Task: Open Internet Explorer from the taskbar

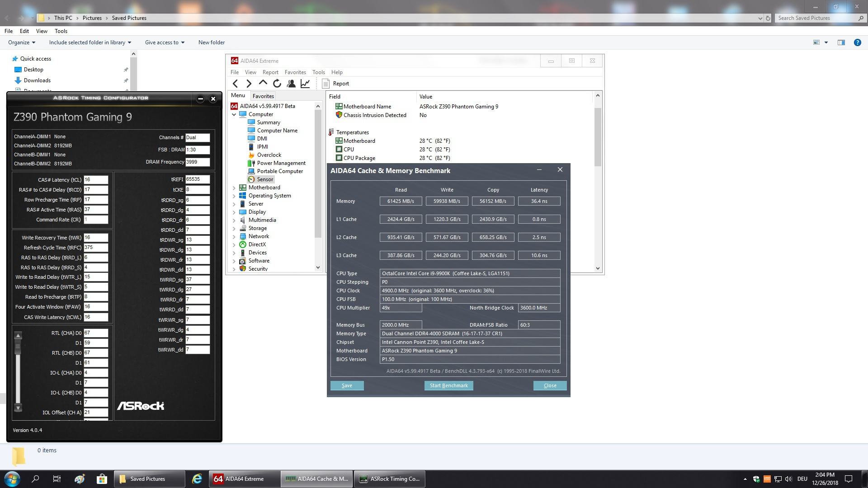Action: (197, 479)
